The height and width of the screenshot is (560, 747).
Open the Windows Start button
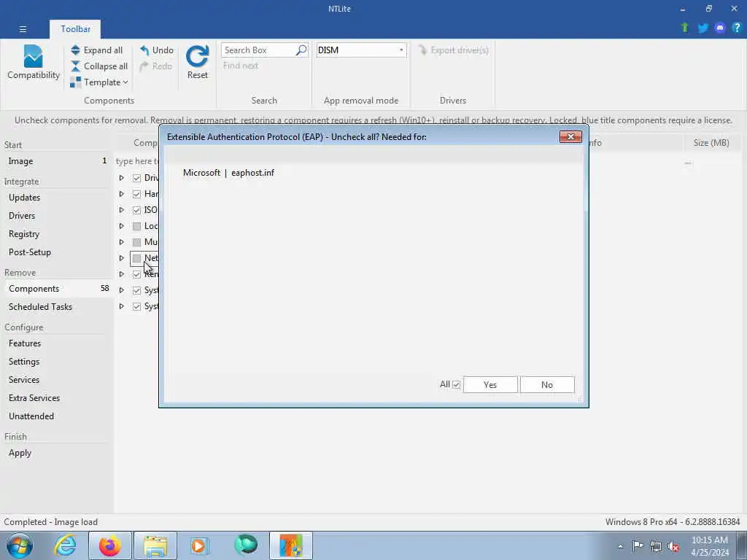click(19, 545)
